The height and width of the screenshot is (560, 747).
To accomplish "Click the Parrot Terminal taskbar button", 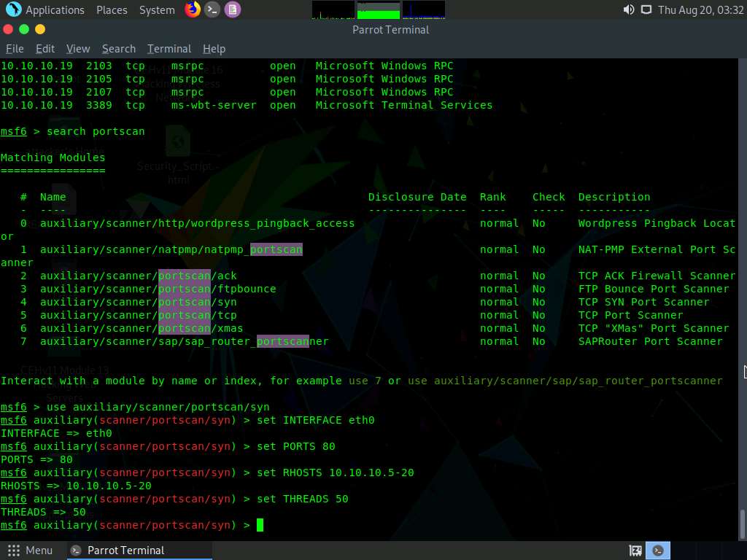I will coord(138,551).
